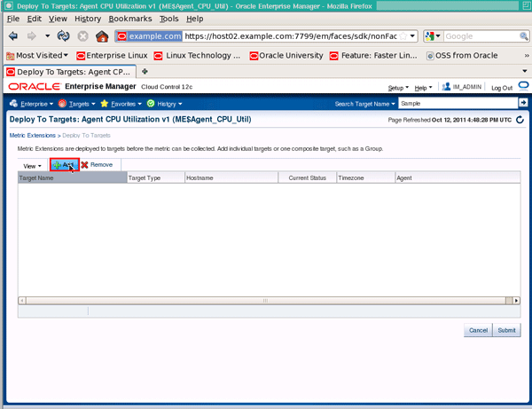Open the Linux Technology bookmark
This screenshot has height=409, width=532.
197,55
